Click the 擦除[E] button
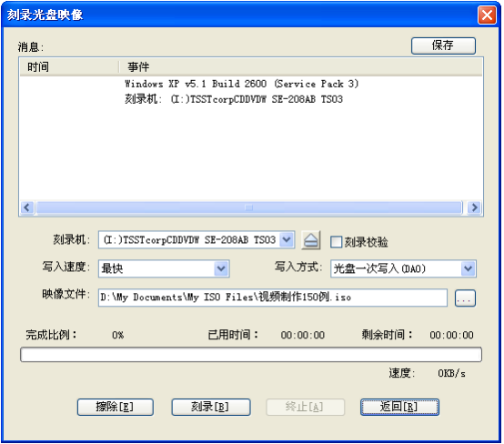This screenshot has width=504, height=444. (115, 407)
